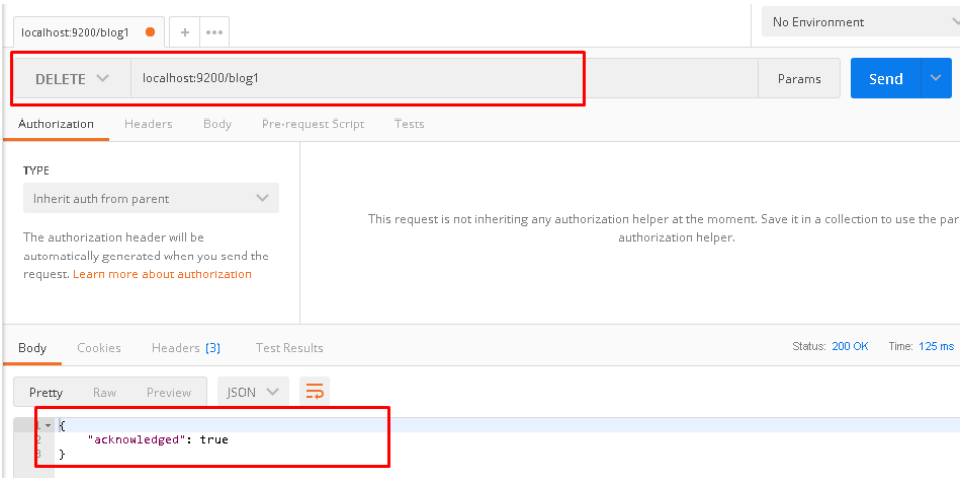The height and width of the screenshot is (483, 974).
Task: Open the response Headers (3) tab
Action: tap(186, 348)
